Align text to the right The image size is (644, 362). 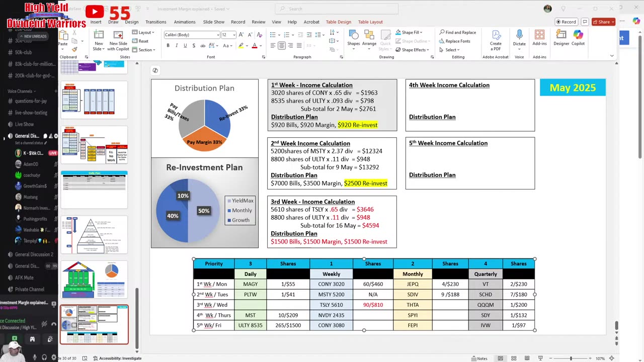(x=290, y=46)
